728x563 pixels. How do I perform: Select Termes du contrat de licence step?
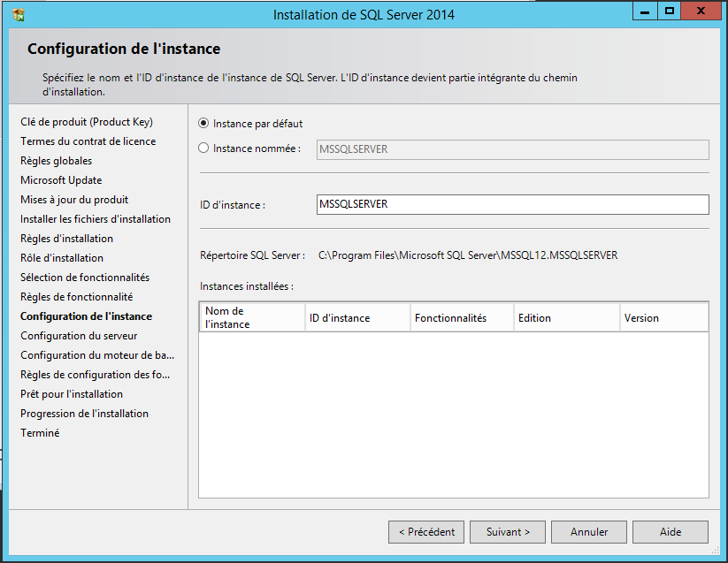[x=88, y=141]
